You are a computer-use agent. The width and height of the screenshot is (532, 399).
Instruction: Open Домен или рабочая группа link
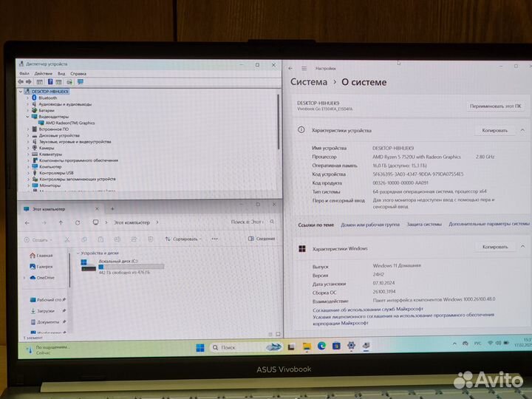click(370, 225)
